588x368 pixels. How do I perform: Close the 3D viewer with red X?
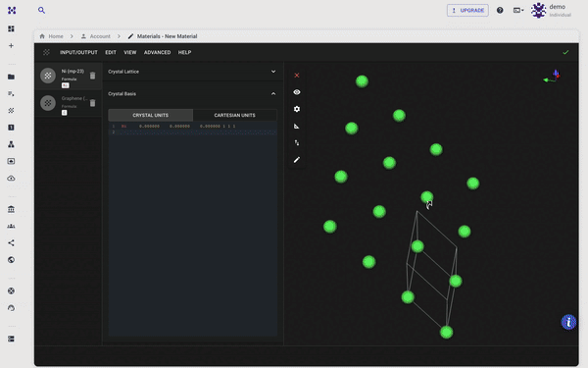point(297,76)
